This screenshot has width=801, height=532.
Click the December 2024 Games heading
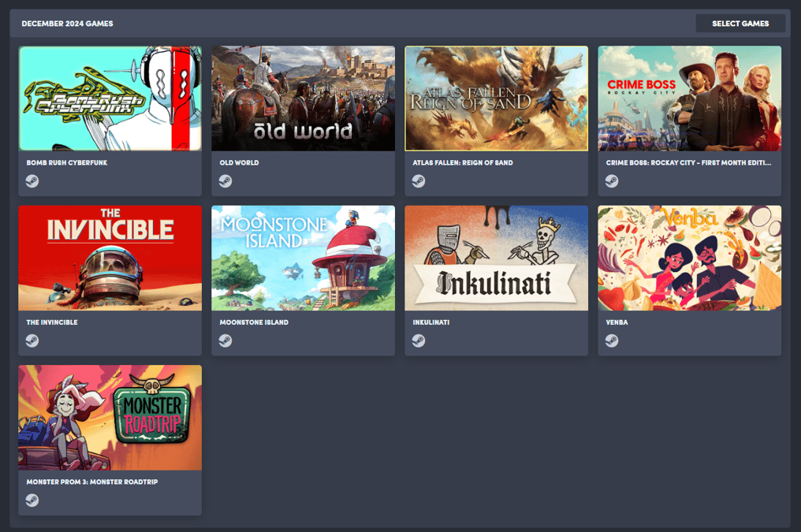point(68,24)
